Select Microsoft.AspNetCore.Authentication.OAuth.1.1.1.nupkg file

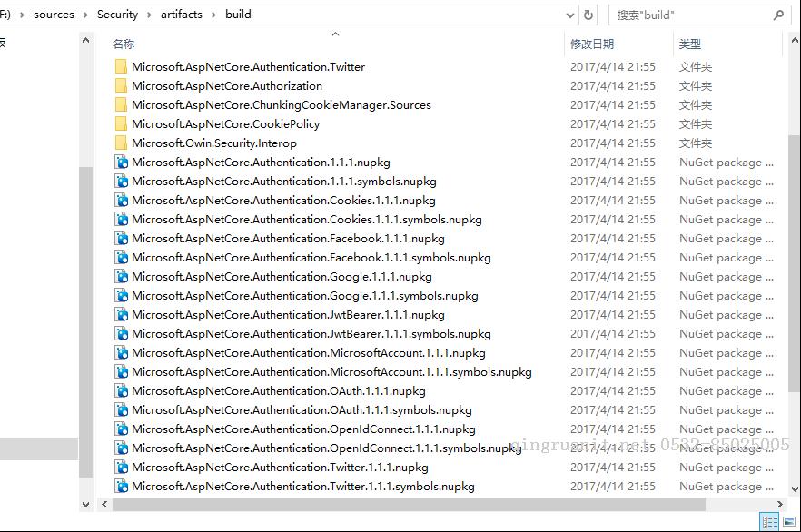[x=278, y=391]
